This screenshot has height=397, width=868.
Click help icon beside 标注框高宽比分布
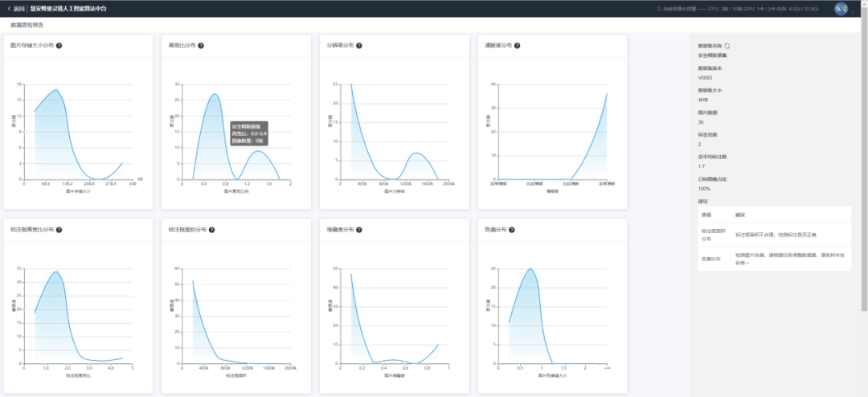click(59, 230)
